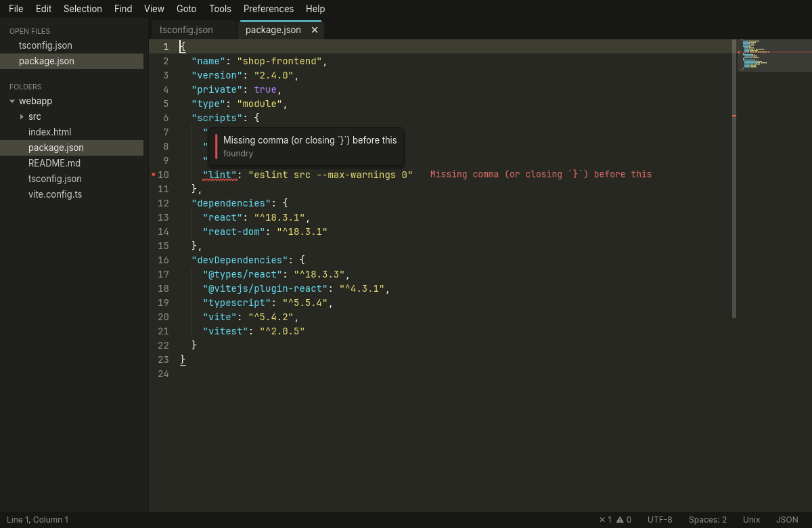
Task: Open README.md in the sidebar
Action: pyautogui.click(x=72, y=163)
